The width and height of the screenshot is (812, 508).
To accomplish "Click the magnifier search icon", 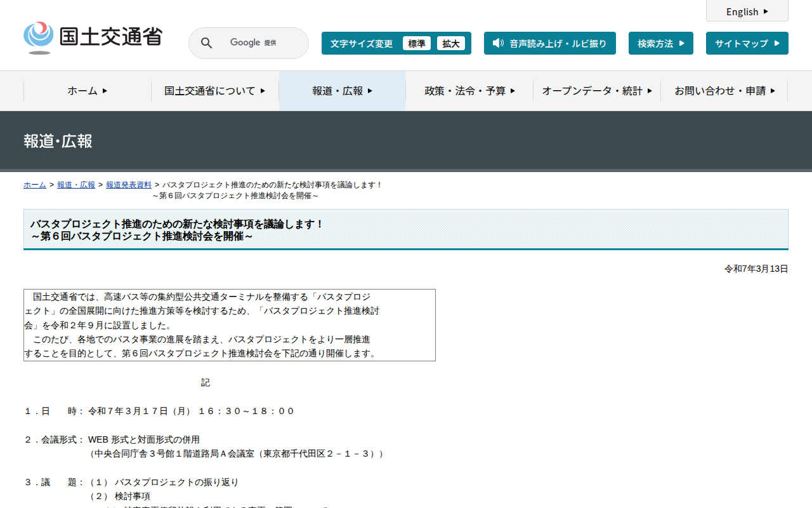I will coord(206,43).
